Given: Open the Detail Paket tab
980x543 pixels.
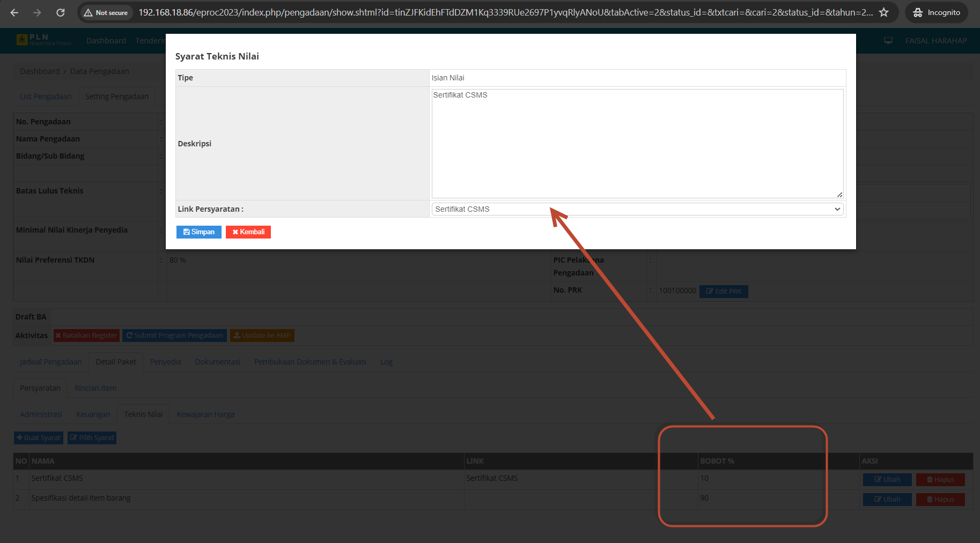Looking at the screenshot, I should pyautogui.click(x=116, y=362).
